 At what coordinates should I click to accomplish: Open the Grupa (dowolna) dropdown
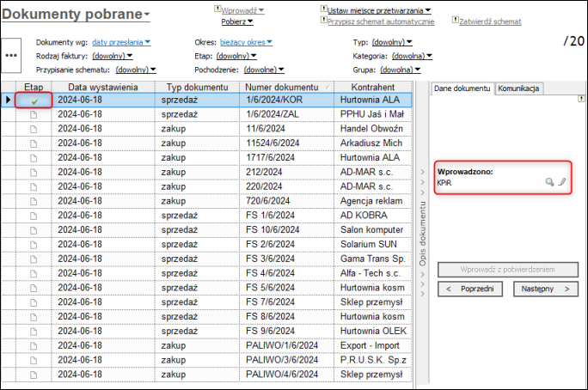pyautogui.click(x=400, y=70)
